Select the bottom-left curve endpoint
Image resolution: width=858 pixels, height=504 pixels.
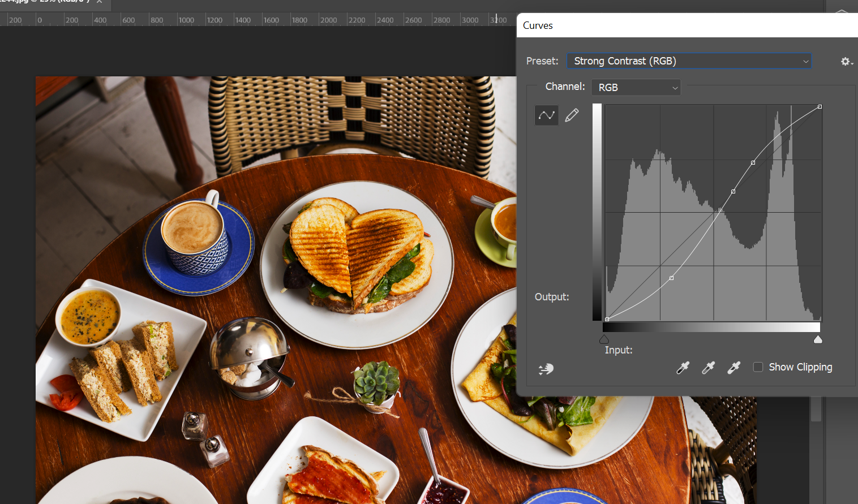point(607,319)
